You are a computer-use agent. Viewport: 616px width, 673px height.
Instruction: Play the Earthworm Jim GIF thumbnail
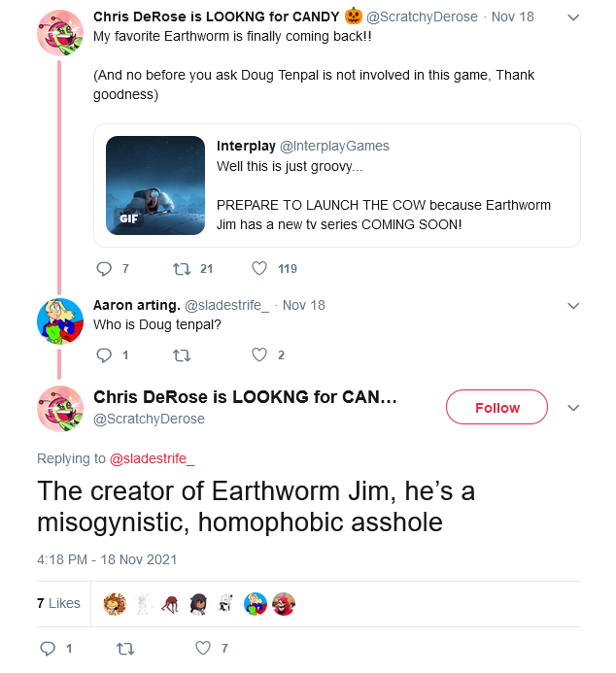pos(155,185)
